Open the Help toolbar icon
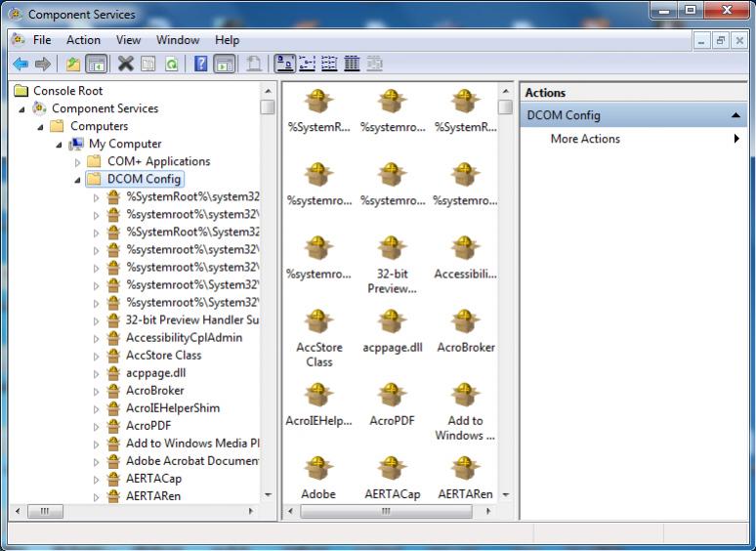The height and width of the screenshot is (551, 756). click(200, 64)
